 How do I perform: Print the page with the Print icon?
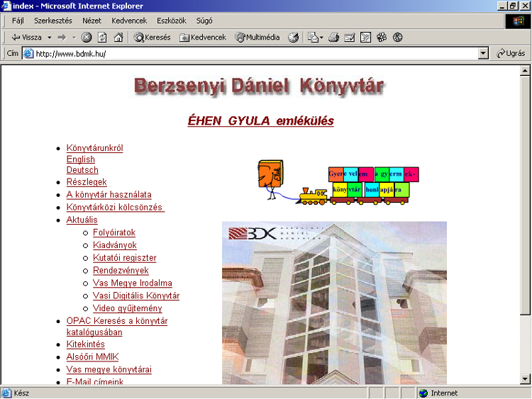click(x=333, y=38)
